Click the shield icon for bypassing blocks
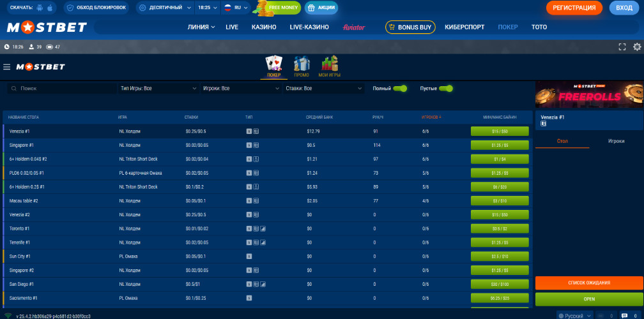 point(70,8)
